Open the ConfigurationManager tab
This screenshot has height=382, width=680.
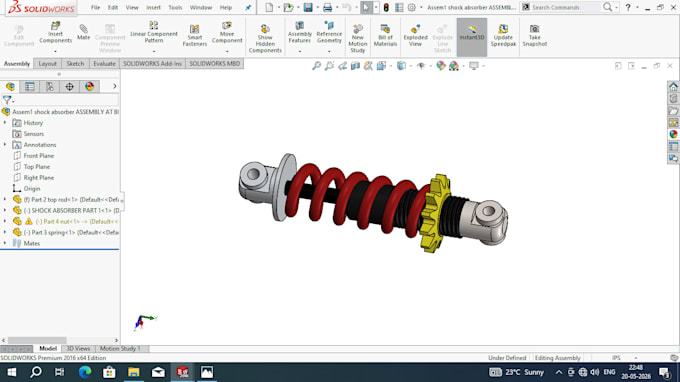50,87
